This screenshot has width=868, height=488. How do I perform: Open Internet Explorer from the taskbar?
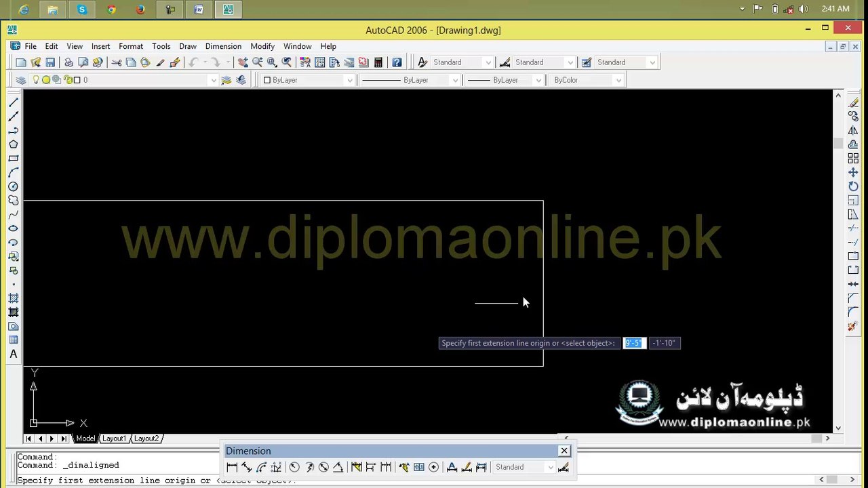(x=24, y=9)
